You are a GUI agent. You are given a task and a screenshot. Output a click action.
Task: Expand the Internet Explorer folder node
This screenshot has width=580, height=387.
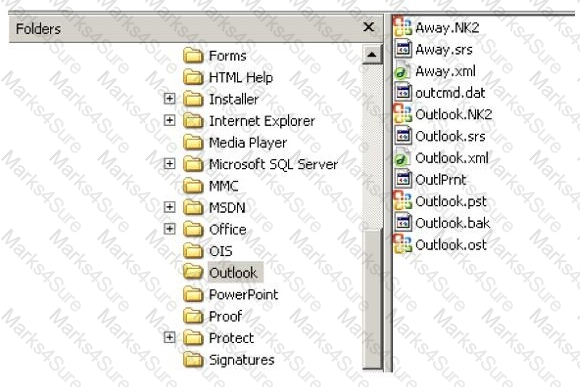click(169, 120)
